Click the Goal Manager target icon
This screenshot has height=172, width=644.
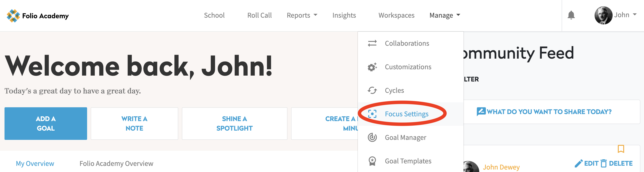(x=372, y=137)
